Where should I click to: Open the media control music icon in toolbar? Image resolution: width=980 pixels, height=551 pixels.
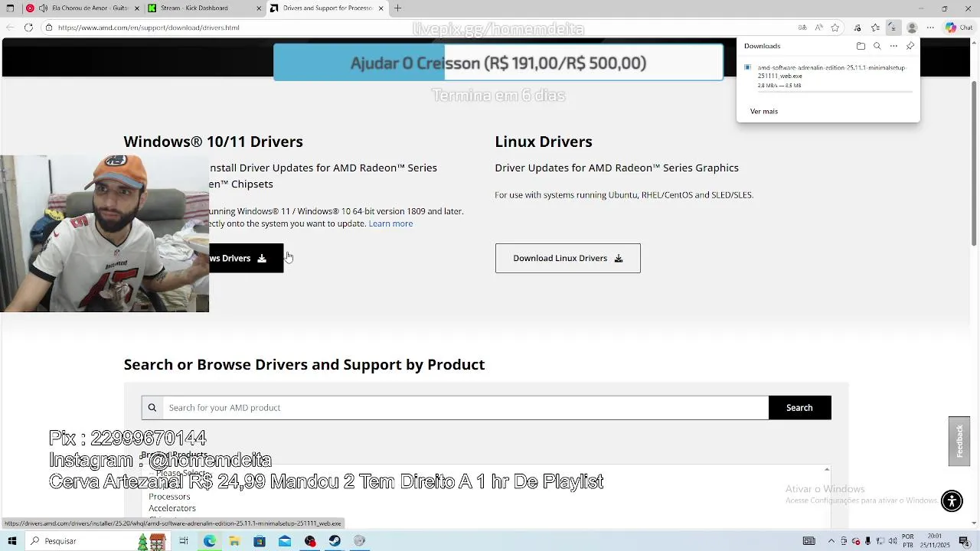pos(857,28)
